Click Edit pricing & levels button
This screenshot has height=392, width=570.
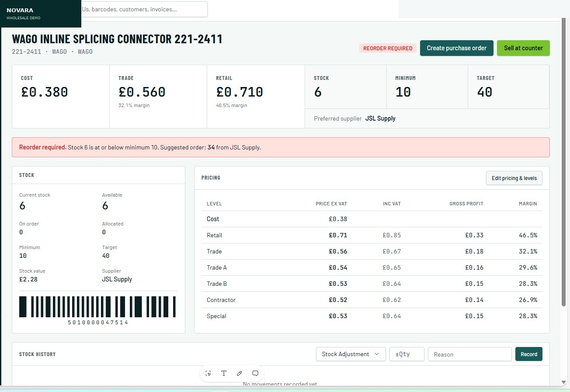[514, 178]
